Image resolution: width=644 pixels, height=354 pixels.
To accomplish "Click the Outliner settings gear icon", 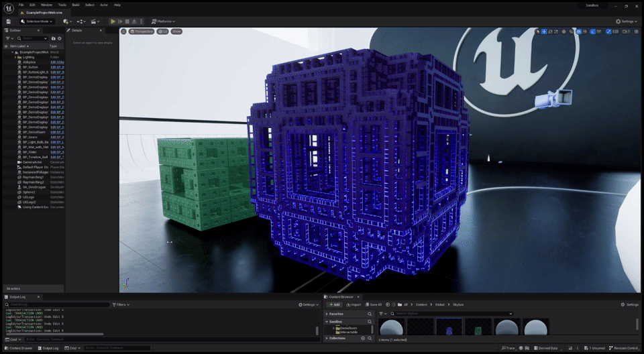I will (60, 38).
